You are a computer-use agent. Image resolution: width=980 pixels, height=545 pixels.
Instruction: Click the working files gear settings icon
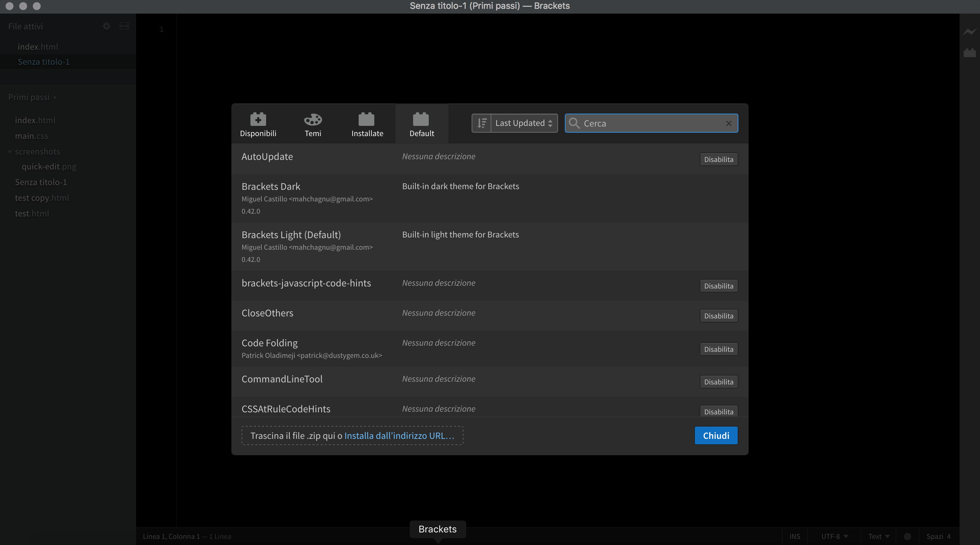pos(107,26)
